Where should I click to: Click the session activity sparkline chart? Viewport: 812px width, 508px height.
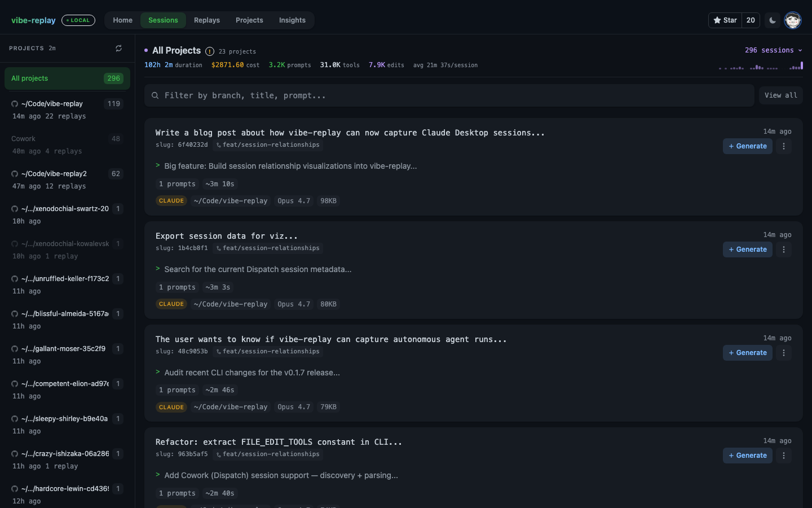(760, 67)
